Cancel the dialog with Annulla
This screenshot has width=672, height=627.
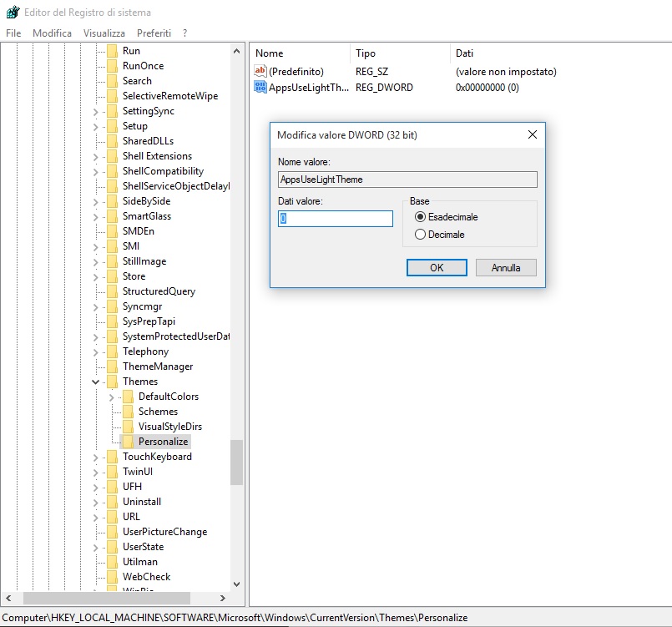(506, 268)
